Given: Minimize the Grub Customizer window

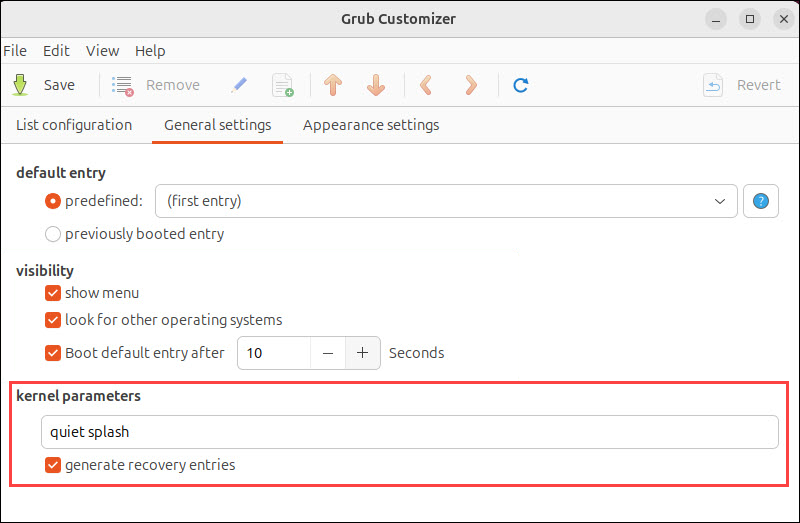Looking at the screenshot, I should pos(716,19).
